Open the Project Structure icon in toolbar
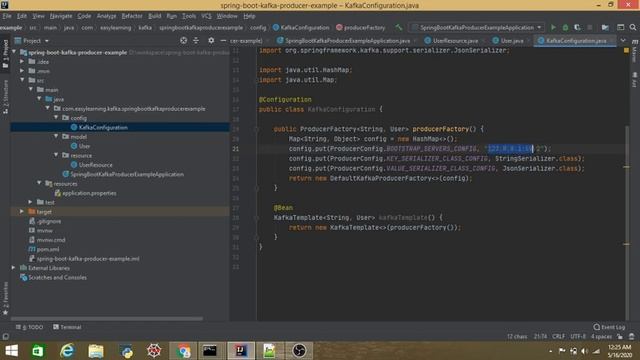Image resolution: width=640 pixels, height=360 pixels. click(605, 27)
